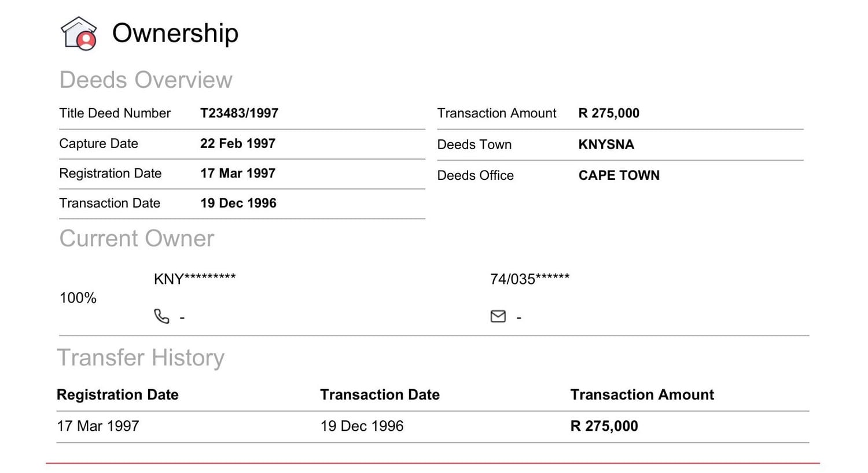The image size is (868, 473).
Task: Select the 17 Mar 1997 transfer row
Action: [433, 427]
